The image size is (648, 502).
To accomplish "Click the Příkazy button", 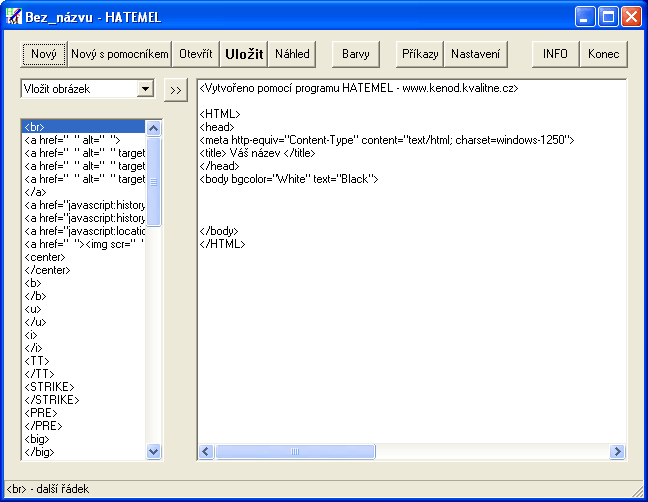I will coord(420,54).
